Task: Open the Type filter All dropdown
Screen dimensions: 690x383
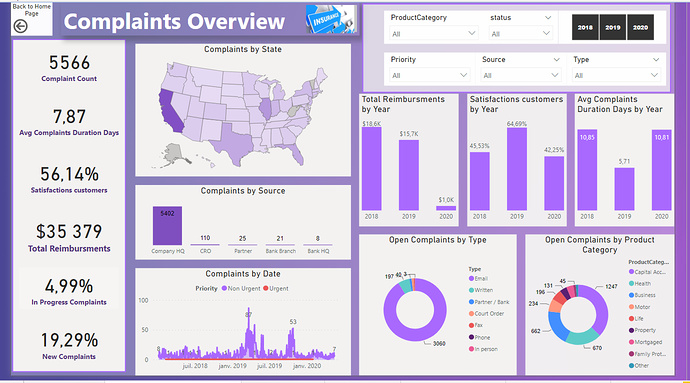Action: pyautogui.click(x=616, y=75)
